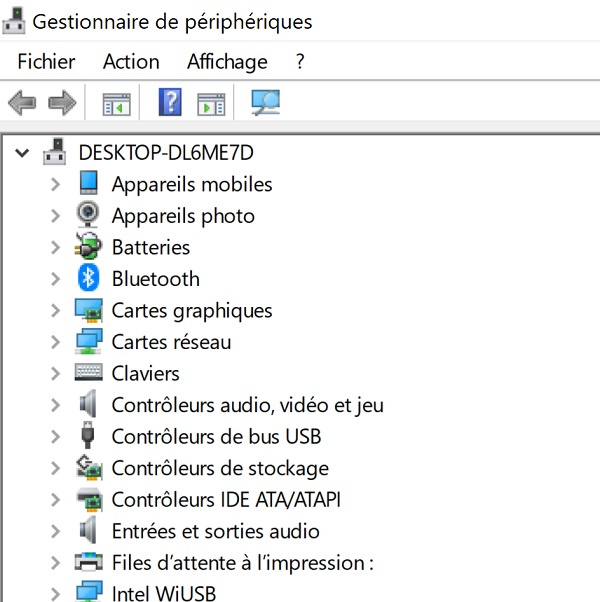Select the Cartes graphiques label
Viewport: 600px width, 602px height.
pyautogui.click(x=192, y=311)
